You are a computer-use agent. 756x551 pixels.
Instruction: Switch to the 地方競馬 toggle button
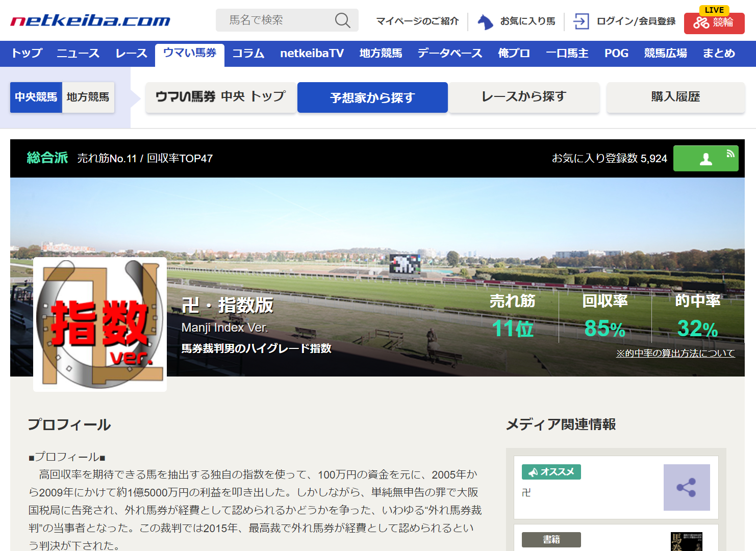(88, 97)
